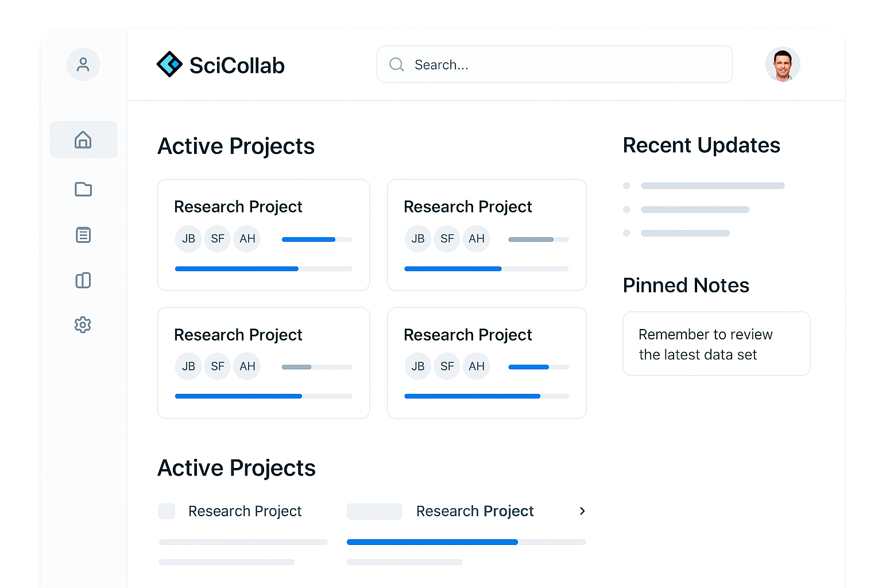Click the SciCollab diamond logo
Image resolution: width=882 pixels, height=588 pixels.
[169, 64]
